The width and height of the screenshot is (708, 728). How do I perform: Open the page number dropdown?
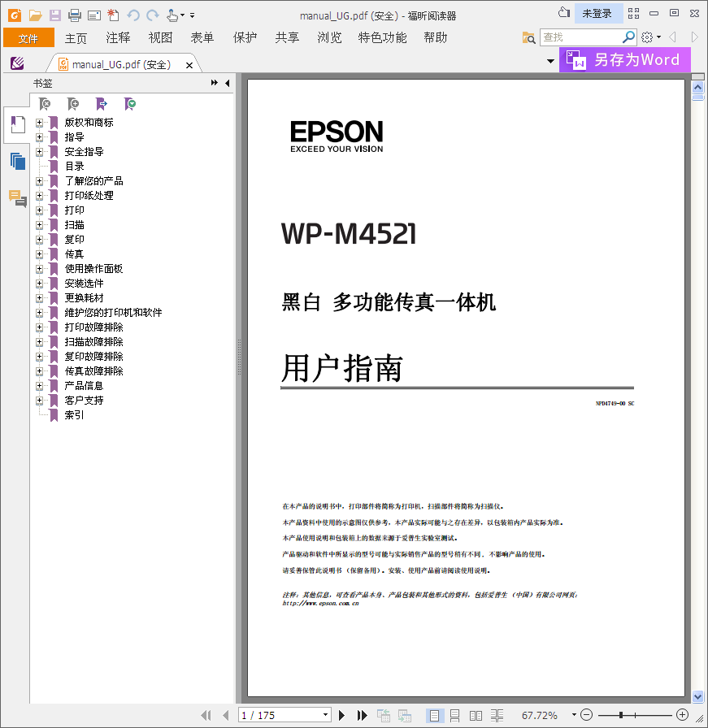[x=326, y=715]
